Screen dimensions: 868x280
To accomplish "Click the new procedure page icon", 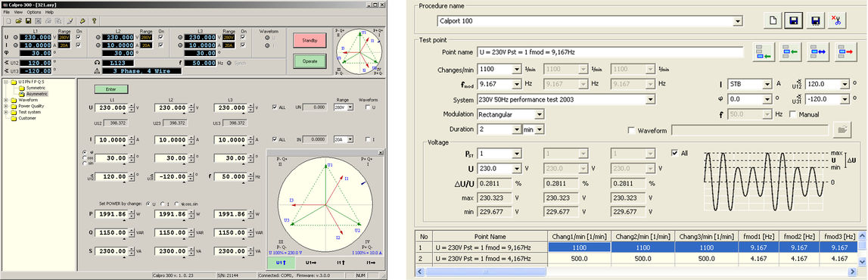I will (773, 20).
